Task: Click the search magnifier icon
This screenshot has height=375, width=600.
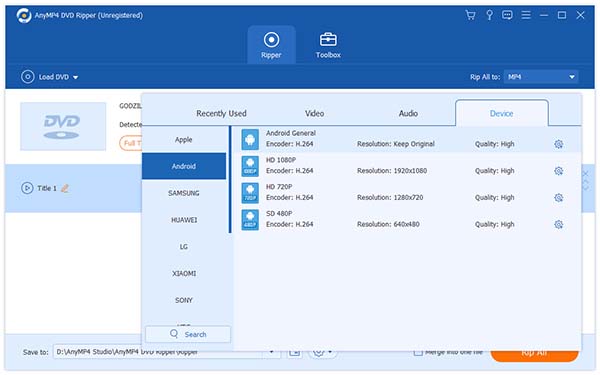Action: point(174,334)
